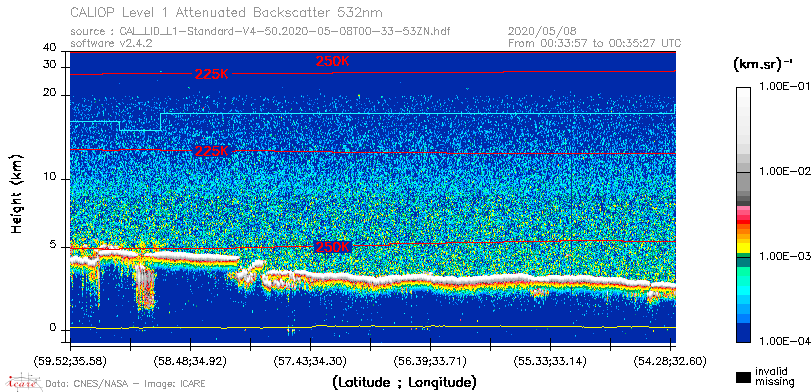Screen dimensions: 811x392
Task: Click the 'From 00:33:57 to 00:35:27 UTC' text
Action: 595,43
